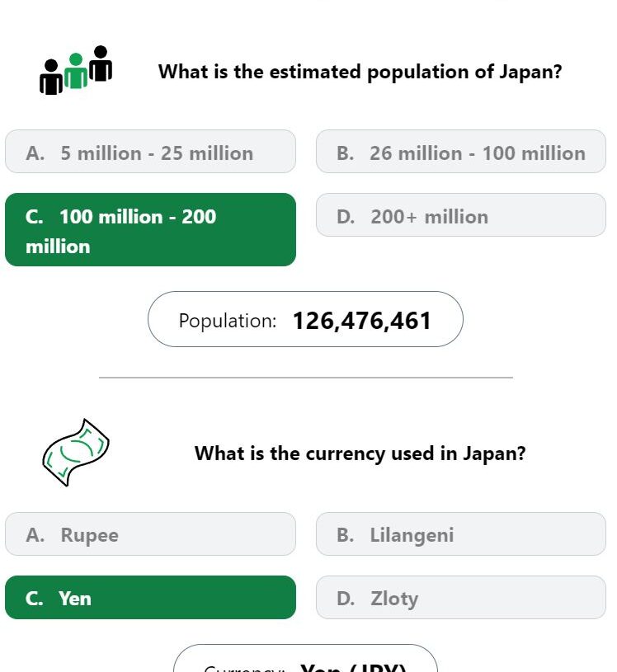Screen dimensions: 617x672
Task: Click the letter C of Yen option
Action: pos(34,599)
